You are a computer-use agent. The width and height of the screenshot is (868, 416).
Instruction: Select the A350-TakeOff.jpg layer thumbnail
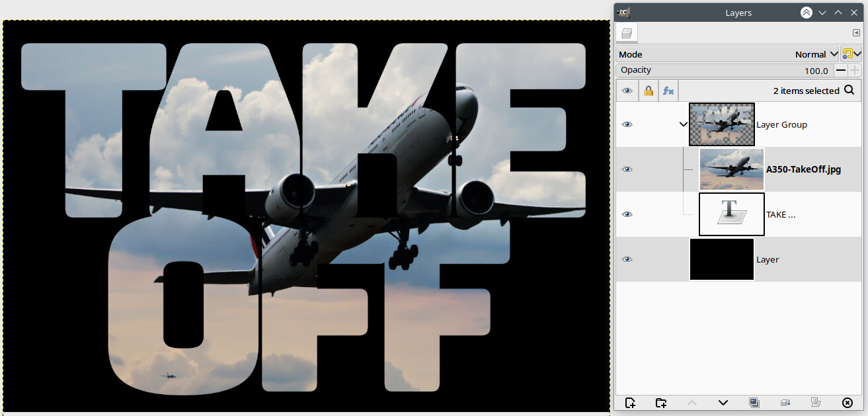tap(732, 169)
